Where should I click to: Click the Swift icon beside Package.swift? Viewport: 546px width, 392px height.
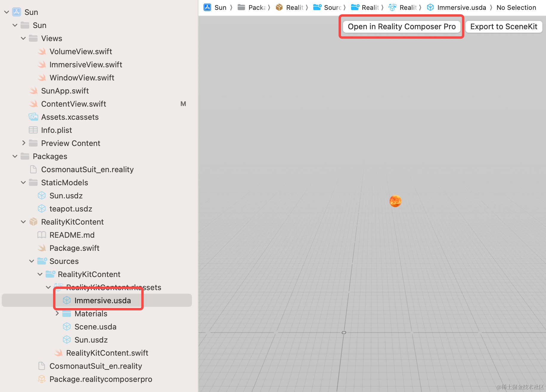[42, 248]
